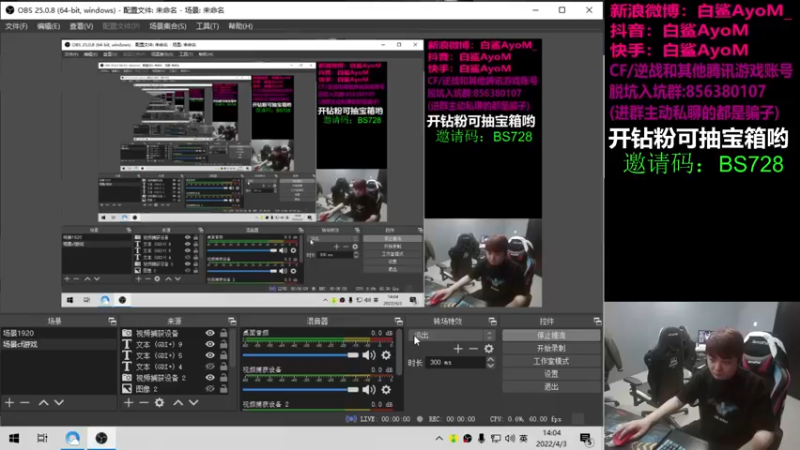
Task: Mute the 视频捕获设备 mixer speaker icon
Action: tap(368, 390)
